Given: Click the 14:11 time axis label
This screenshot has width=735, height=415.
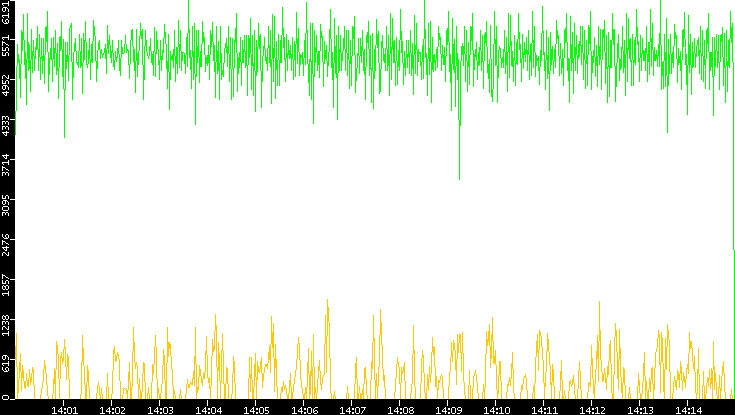Looking at the screenshot, I should 544,411.
